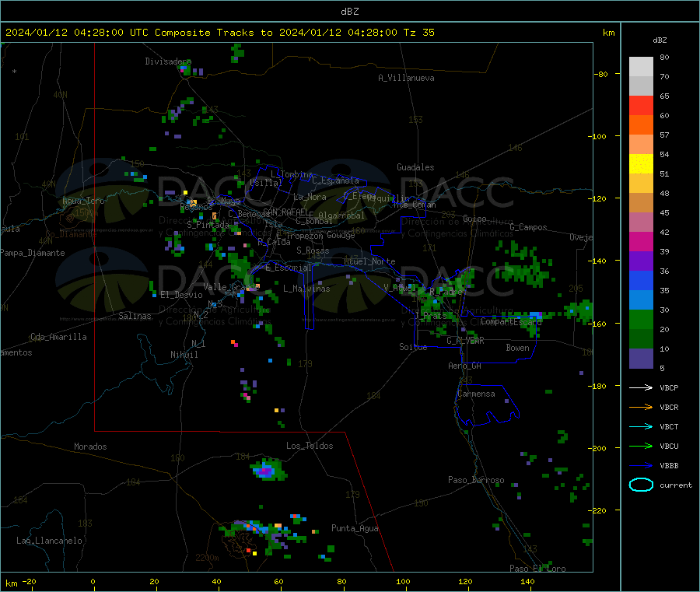Click the 'A_Villanueva' map label
Viewport: 700px width, 592px height.
pos(406,78)
